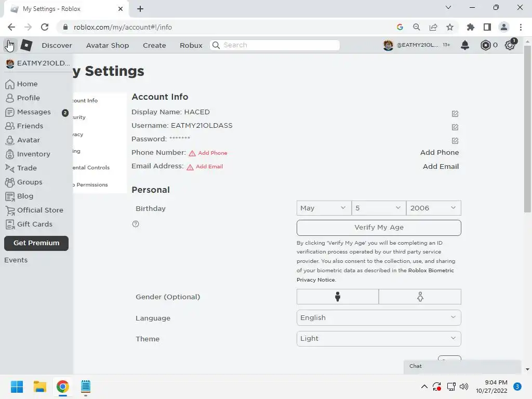Go to Create page
This screenshot has width=532, height=399.
click(154, 45)
